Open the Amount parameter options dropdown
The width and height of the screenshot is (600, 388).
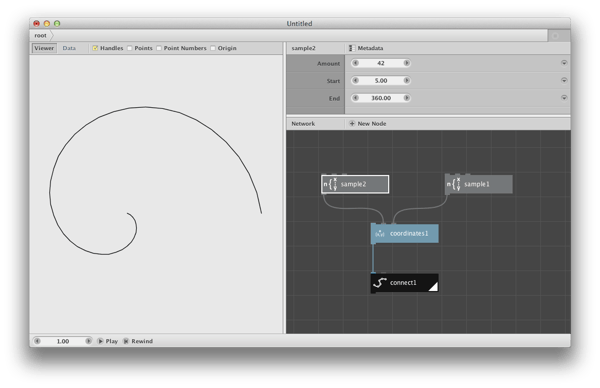coord(564,63)
